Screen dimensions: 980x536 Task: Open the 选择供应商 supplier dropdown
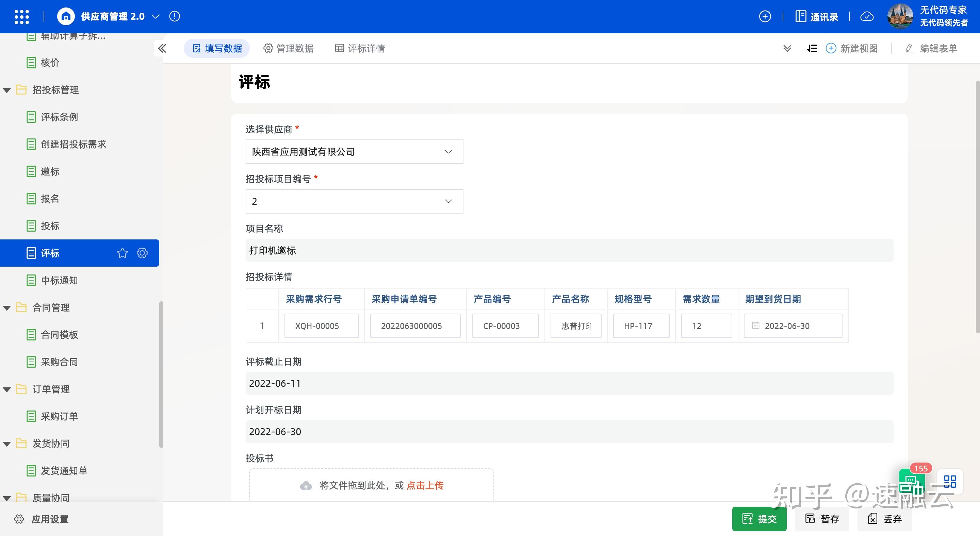tap(448, 152)
